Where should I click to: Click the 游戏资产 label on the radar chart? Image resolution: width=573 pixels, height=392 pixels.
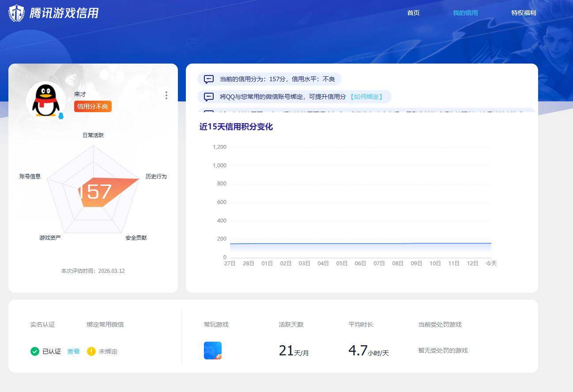(49, 237)
